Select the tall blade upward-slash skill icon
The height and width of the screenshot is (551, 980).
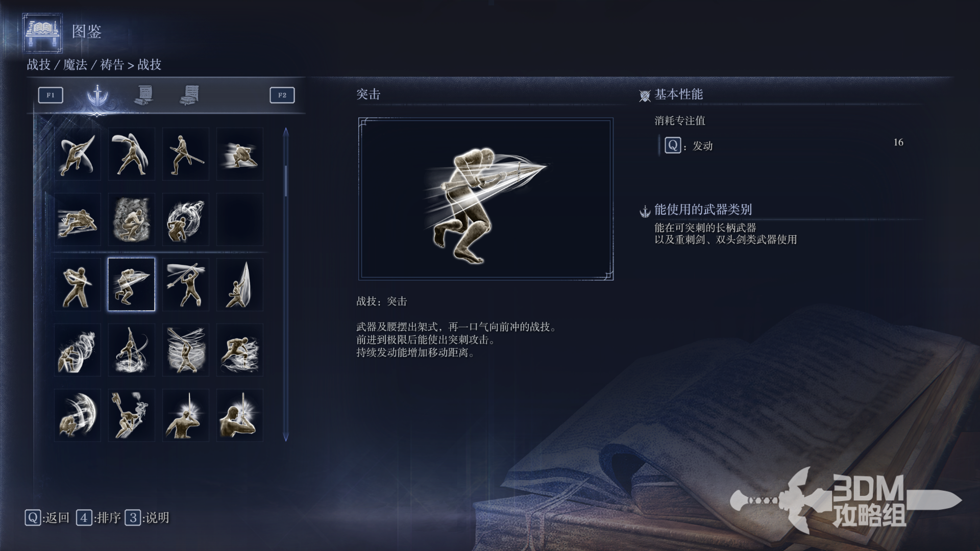coord(239,285)
